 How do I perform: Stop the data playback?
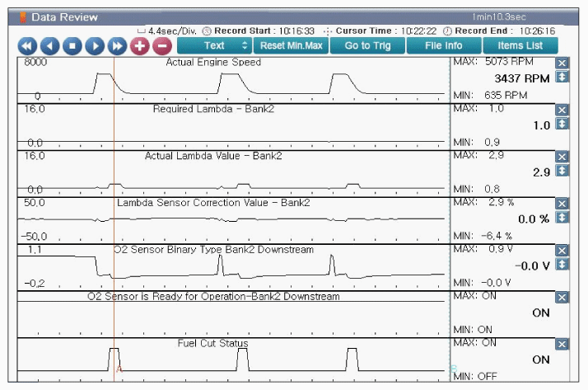[x=72, y=46]
